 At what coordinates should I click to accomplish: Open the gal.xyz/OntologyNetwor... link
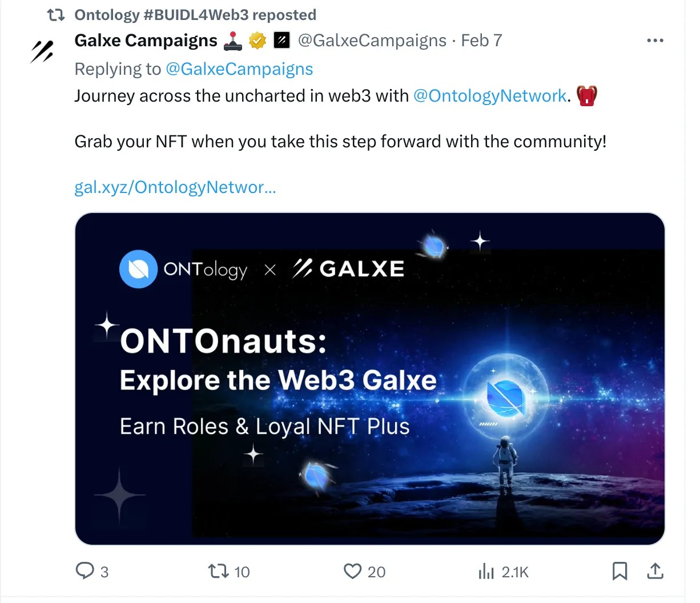(x=175, y=187)
